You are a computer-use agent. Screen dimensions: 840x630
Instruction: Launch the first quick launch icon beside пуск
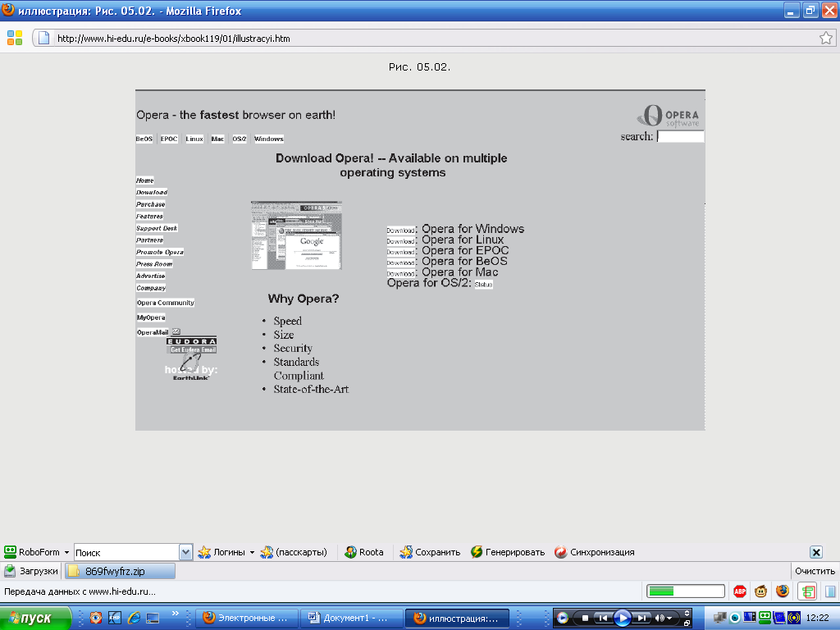(x=96, y=618)
